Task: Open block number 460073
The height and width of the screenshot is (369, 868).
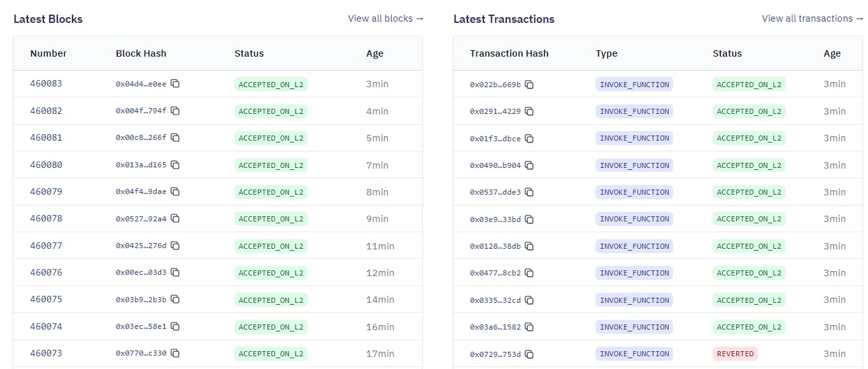Action: tap(46, 353)
